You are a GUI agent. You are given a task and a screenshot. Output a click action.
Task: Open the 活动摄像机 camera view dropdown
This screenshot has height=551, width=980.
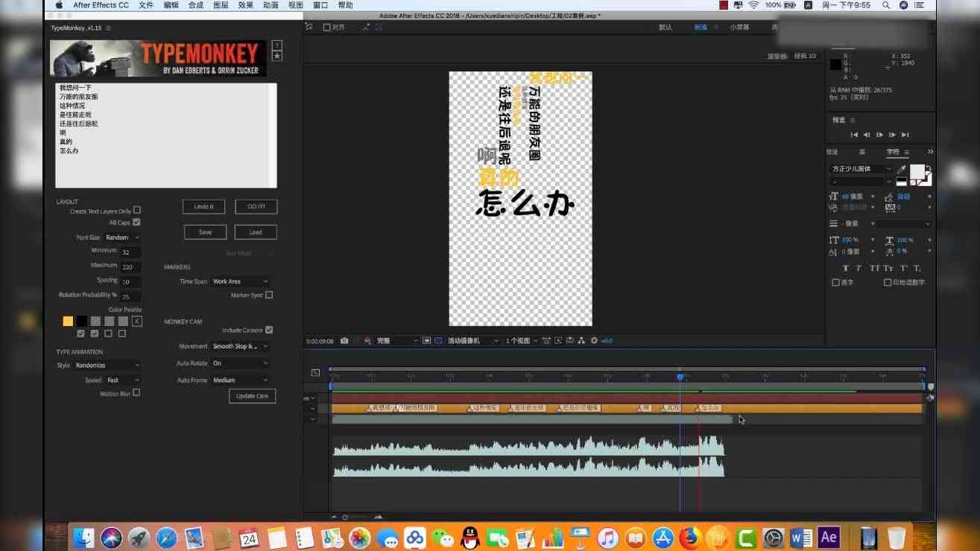tap(473, 340)
